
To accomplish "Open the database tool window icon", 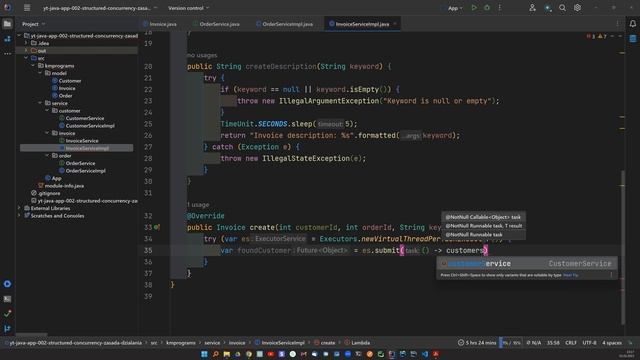I will click(x=633, y=39).
